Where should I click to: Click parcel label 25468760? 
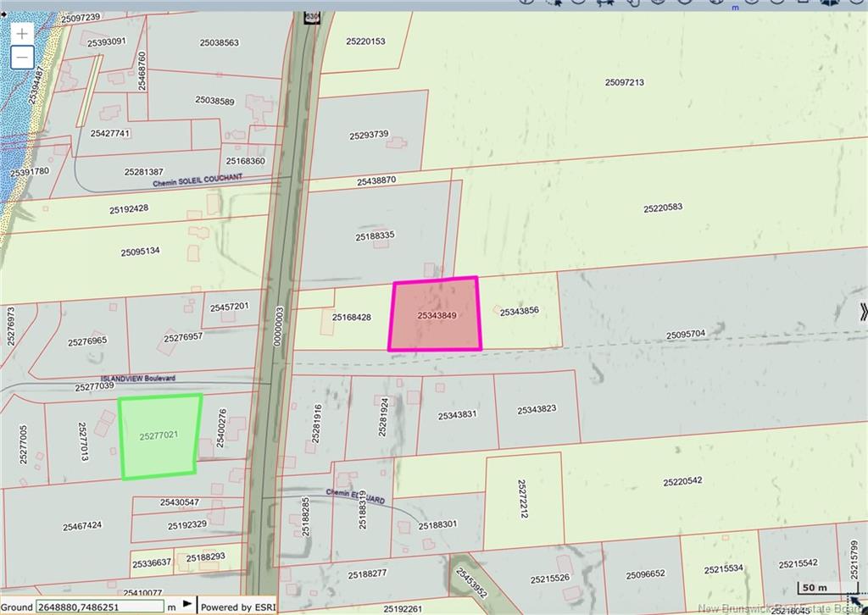pos(142,71)
